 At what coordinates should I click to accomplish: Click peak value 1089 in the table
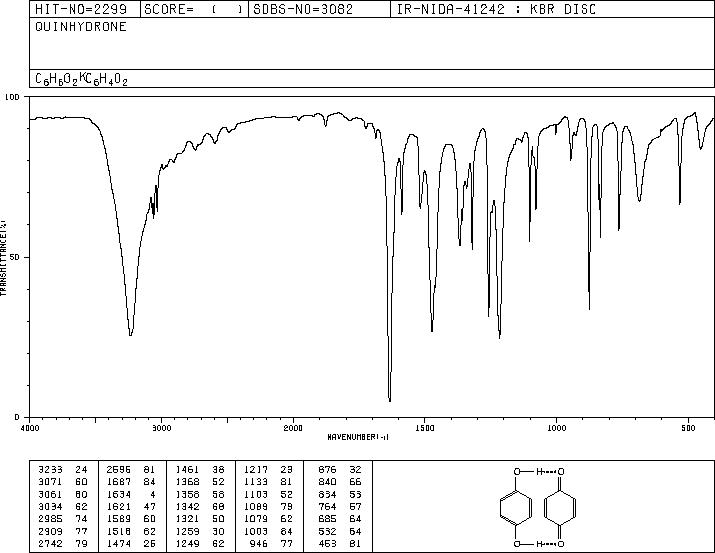(256, 506)
